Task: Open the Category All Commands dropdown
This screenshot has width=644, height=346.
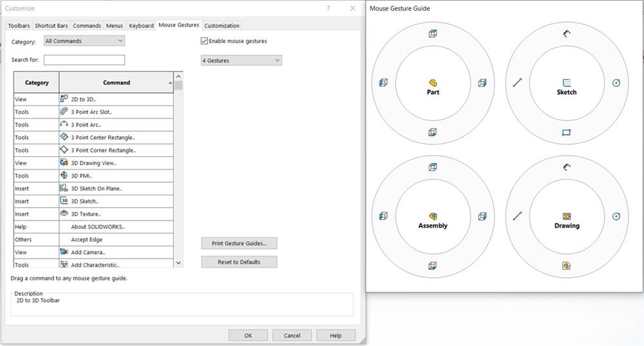Action: [x=84, y=41]
